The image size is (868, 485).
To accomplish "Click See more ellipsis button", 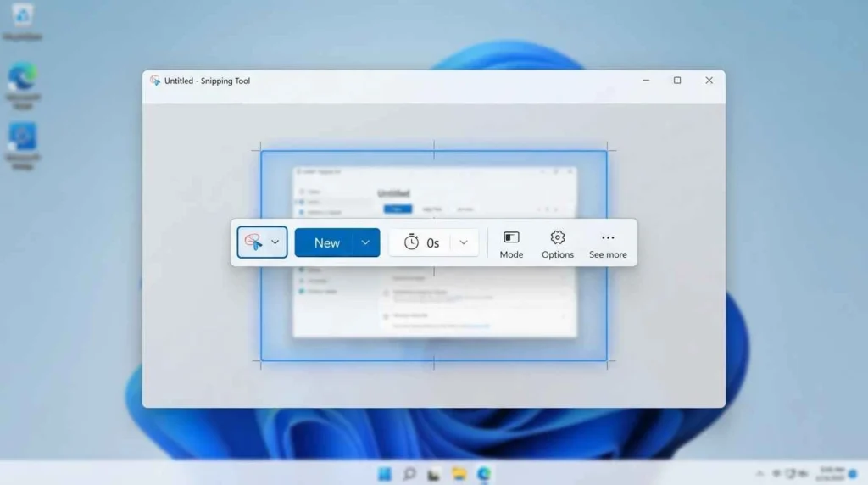I will tap(608, 245).
